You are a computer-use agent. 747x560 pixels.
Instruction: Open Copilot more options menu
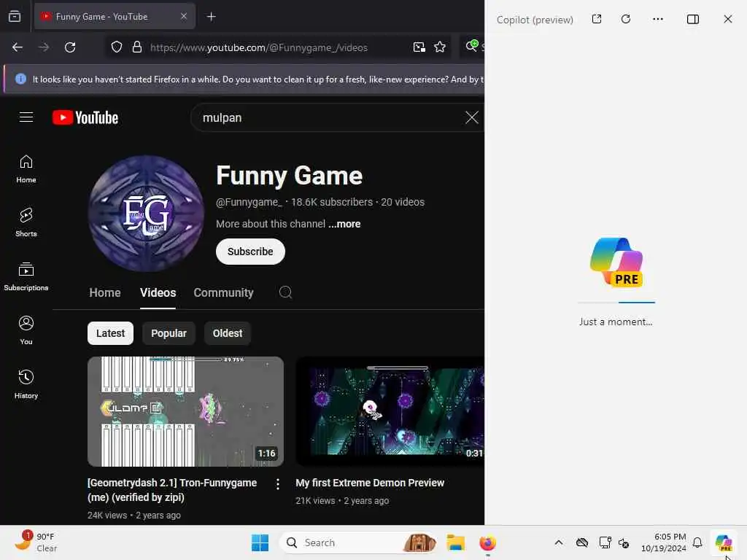coord(658,19)
